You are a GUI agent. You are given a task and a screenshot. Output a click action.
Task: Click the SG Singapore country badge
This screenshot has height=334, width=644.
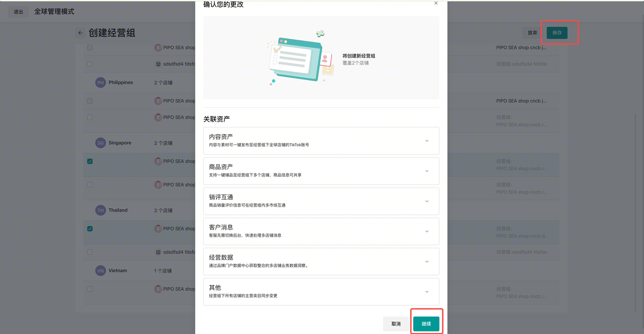click(x=101, y=143)
